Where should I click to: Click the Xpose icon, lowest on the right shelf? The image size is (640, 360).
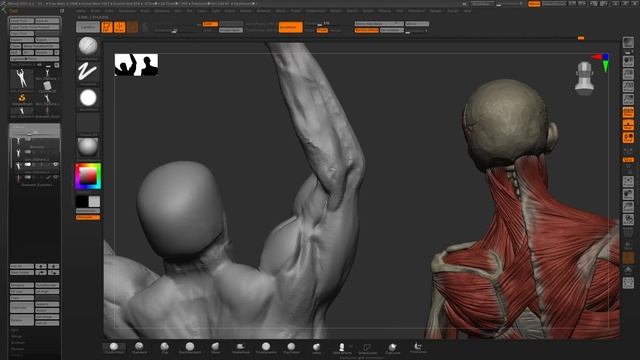click(x=628, y=283)
